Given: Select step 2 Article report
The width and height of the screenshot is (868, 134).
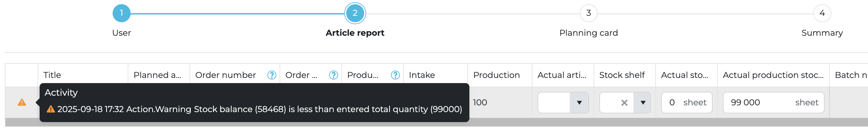Looking at the screenshot, I should point(355,14).
